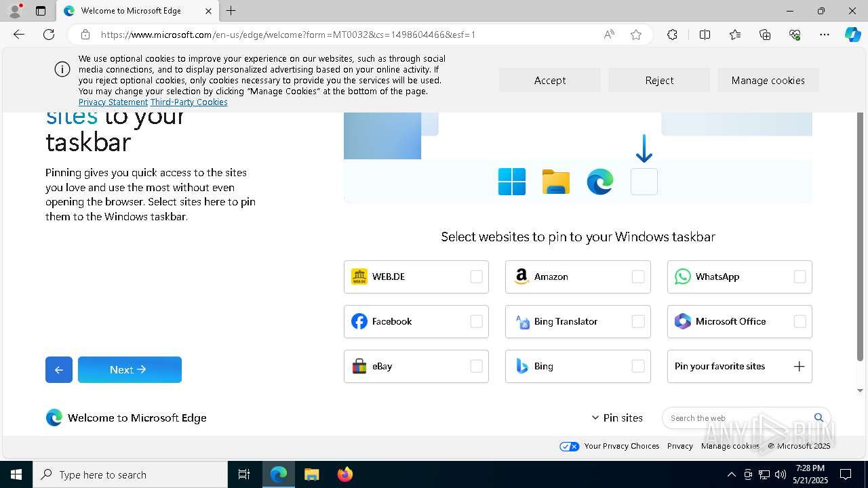Check the WhatsApp pin checkbox
This screenshot has width=868, height=488.
point(800,277)
